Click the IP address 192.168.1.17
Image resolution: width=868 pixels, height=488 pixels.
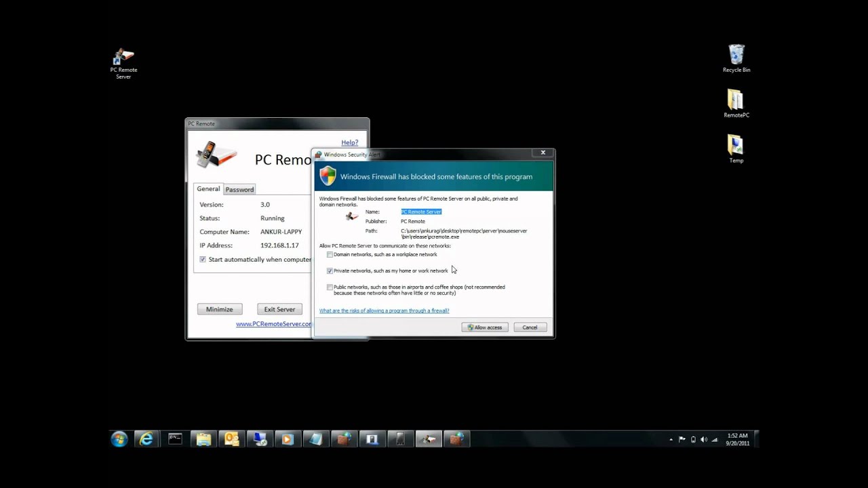point(279,245)
